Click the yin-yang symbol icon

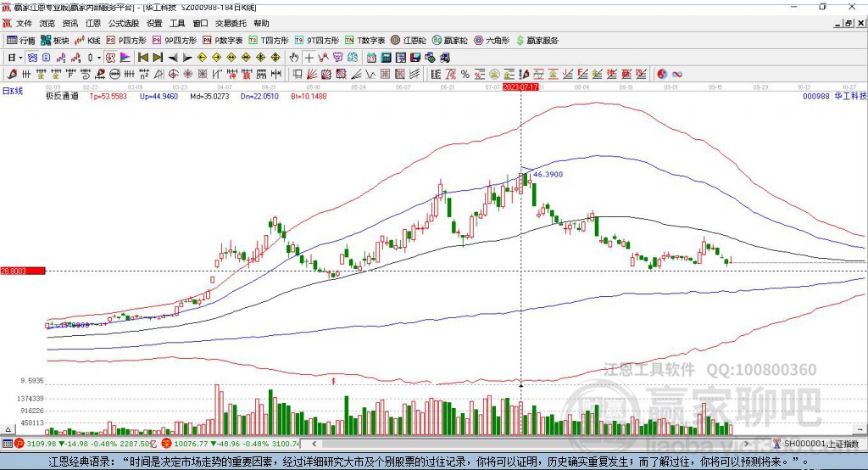coord(662,74)
